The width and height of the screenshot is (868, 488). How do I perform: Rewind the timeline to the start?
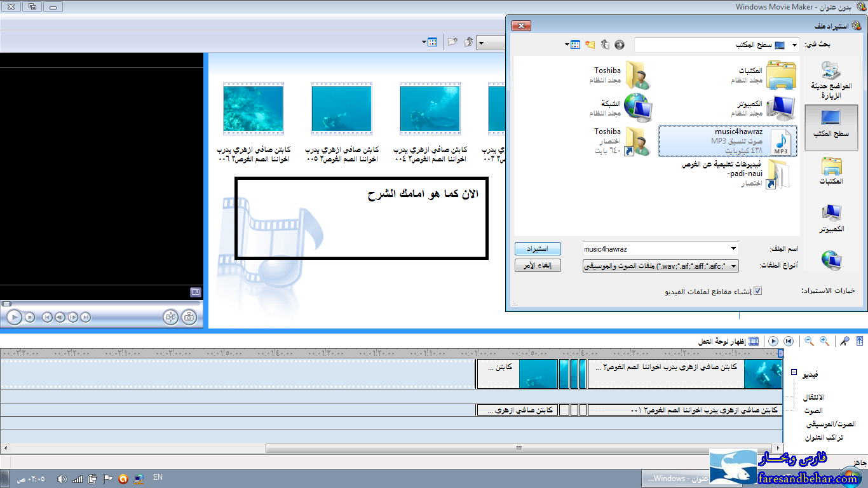pyautogui.click(x=789, y=341)
